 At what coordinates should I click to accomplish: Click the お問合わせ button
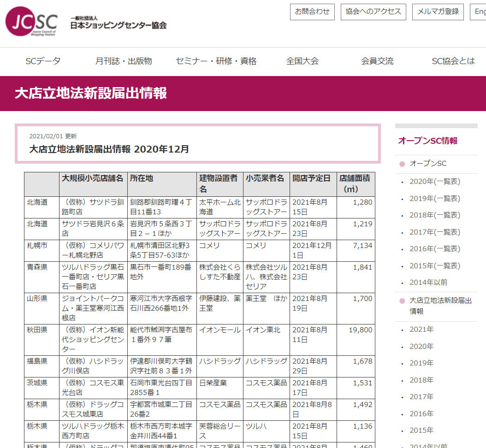[x=312, y=12]
